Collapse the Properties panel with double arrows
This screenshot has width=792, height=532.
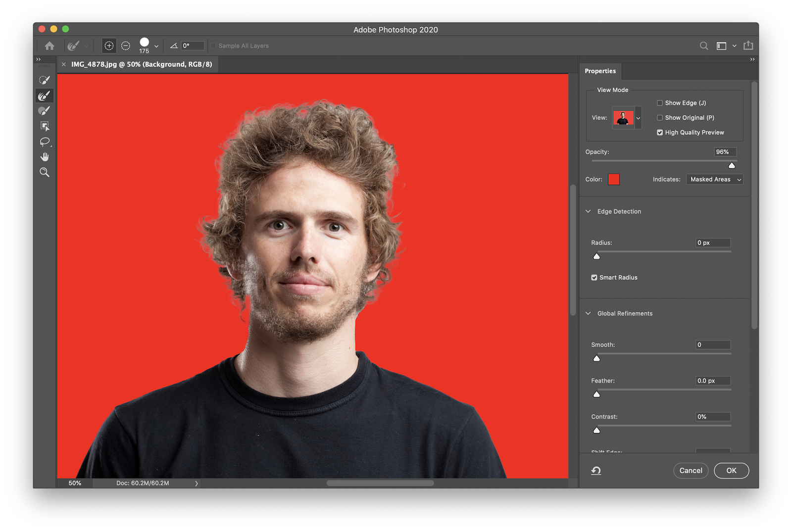[x=752, y=59]
